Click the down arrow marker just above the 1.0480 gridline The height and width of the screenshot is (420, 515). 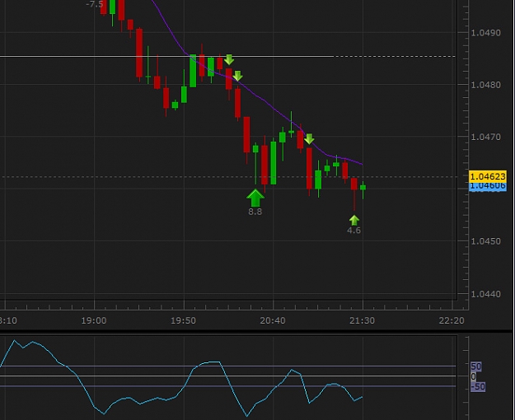pos(238,76)
